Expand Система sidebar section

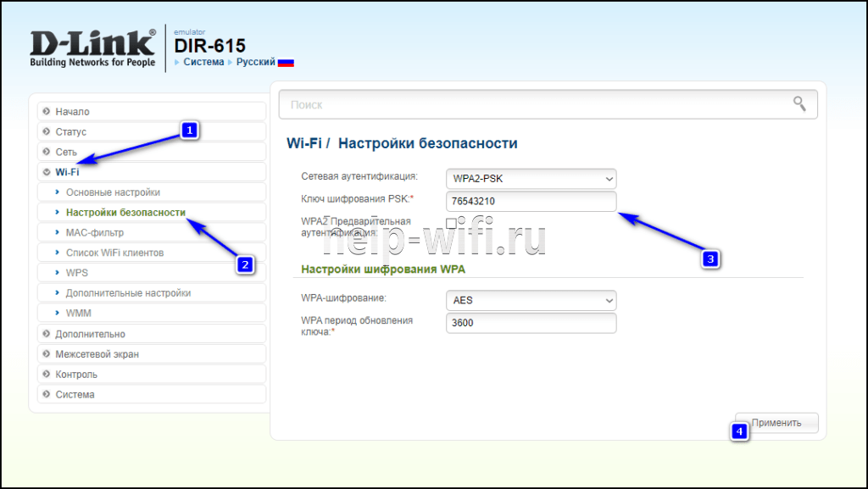click(x=152, y=394)
